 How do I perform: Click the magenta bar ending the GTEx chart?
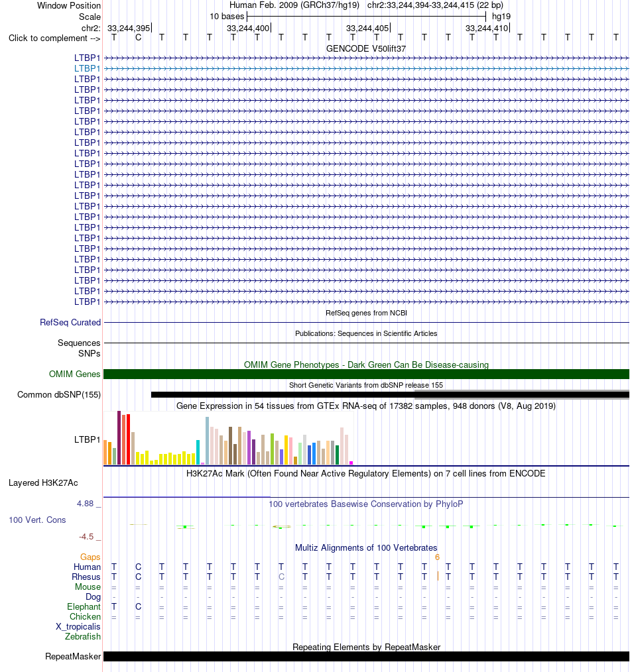351,463
